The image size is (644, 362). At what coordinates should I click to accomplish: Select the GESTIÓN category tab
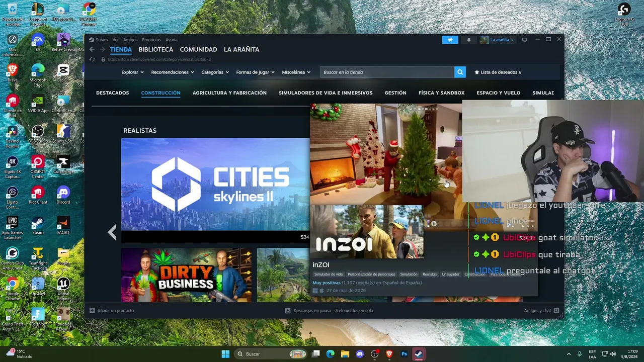pyautogui.click(x=395, y=93)
